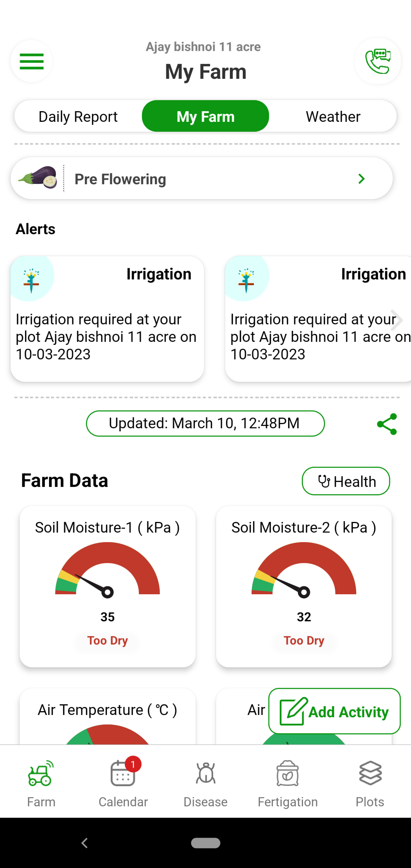Expand the Pre Flowering crop stage
Image resolution: width=411 pixels, height=868 pixels.
tap(361, 178)
